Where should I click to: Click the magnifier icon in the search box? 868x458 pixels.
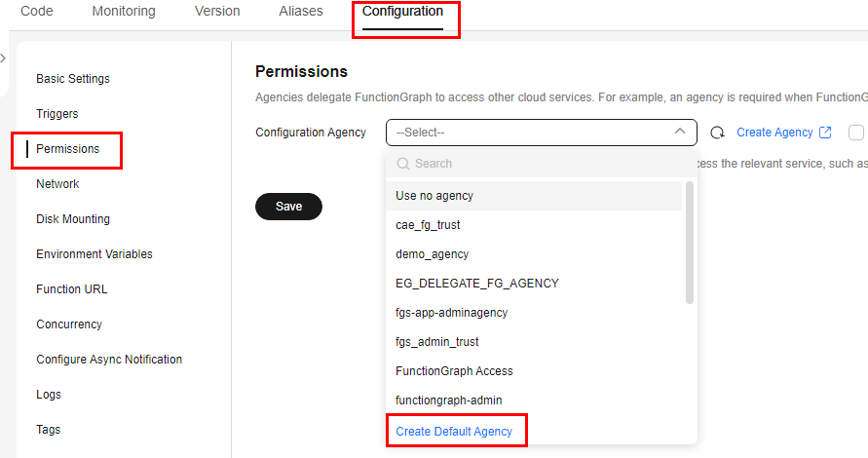pyautogui.click(x=403, y=164)
